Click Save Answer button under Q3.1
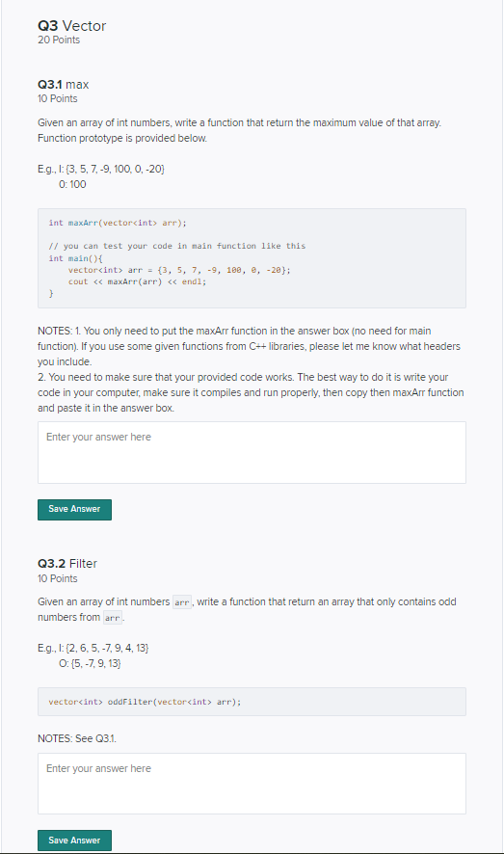Viewport: 504px width, 854px height. [74, 509]
